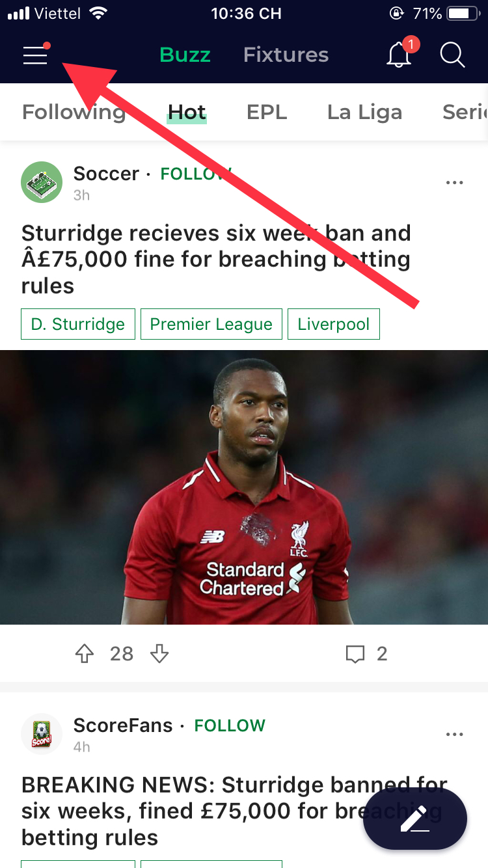488x868 pixels.
Task: Open more options for ScoreFans post
Action: click(x=455, y=735)
